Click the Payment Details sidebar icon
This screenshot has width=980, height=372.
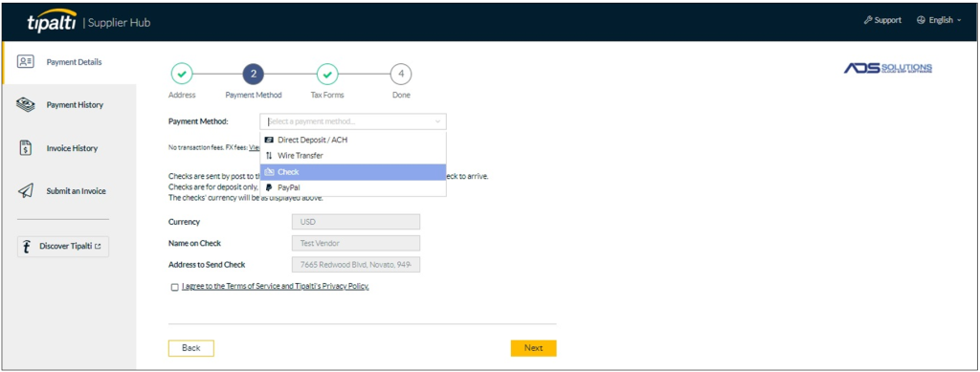[x=26, y=62]
